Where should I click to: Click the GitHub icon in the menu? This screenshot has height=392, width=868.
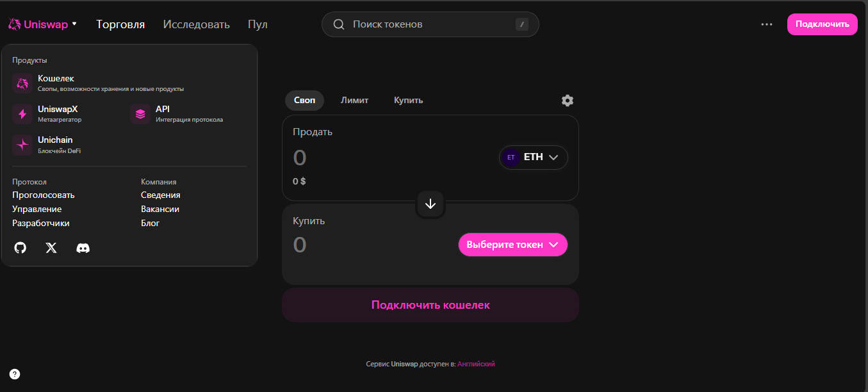pyautogui.click(x=20, y=248)
